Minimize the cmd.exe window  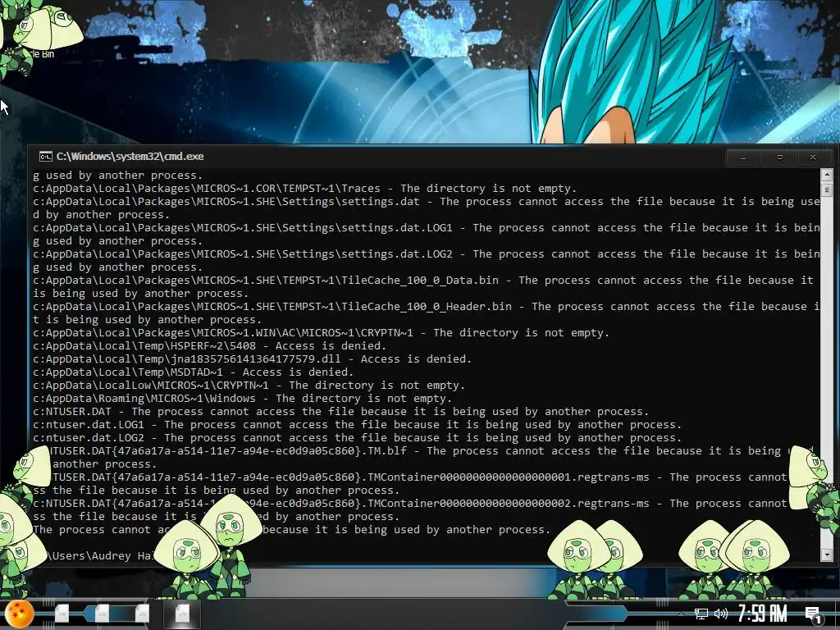[743, 157]
